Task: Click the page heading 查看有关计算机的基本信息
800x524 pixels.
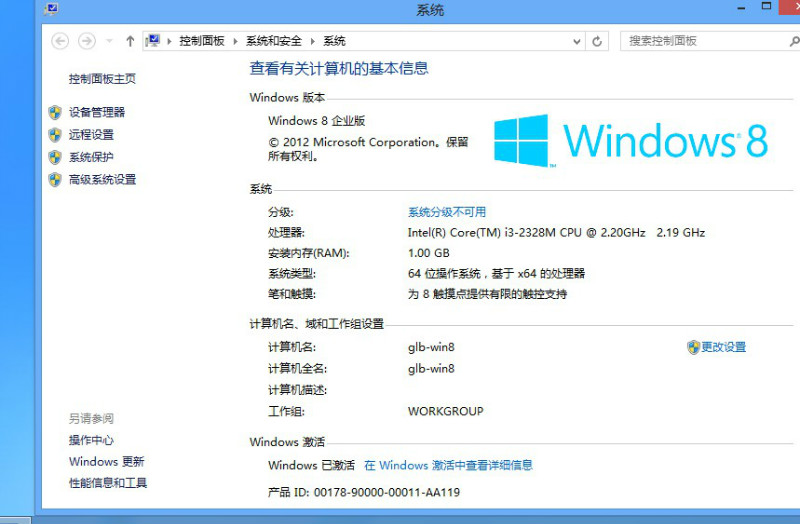Action: tap(339, 68)
